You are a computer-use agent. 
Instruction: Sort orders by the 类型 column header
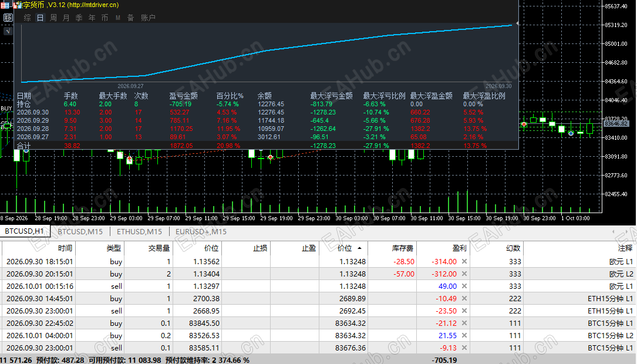(x=100, y=248)
